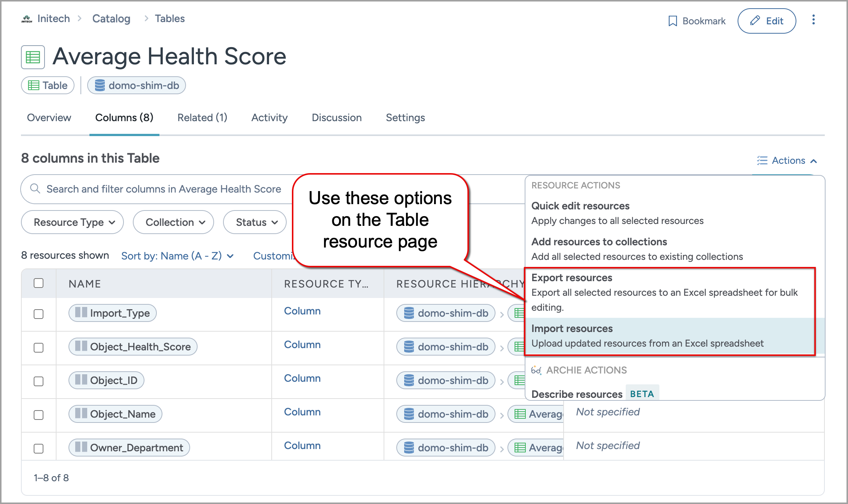The height and width of the screenshot is (504, 848).
Task: Collapse the Actions menu
Action: point(787,161)
